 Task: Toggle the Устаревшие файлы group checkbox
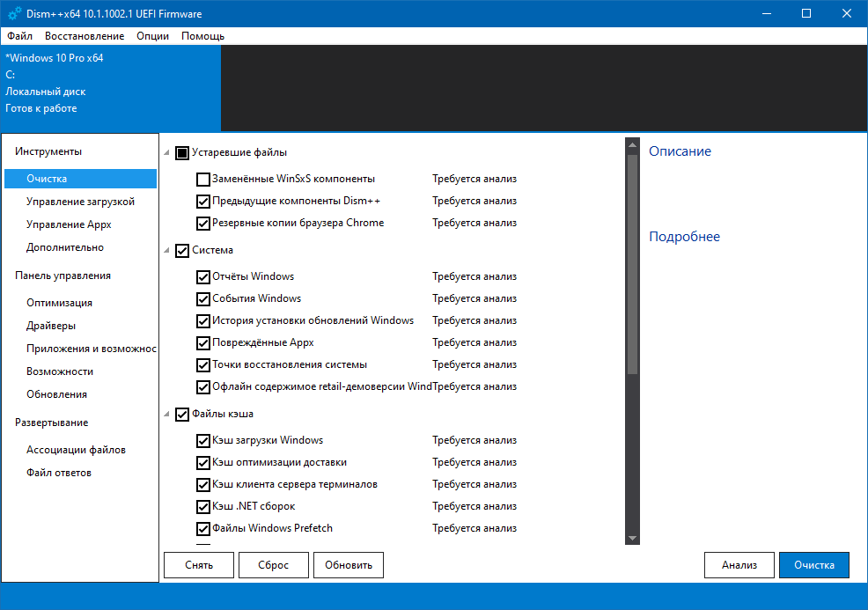[182, 153]
